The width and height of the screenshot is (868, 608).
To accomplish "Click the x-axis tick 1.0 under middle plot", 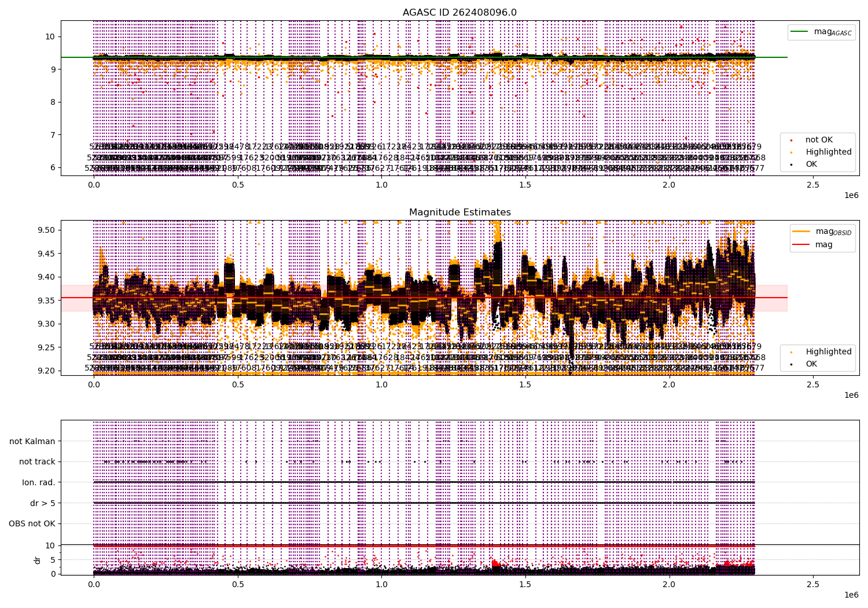I will (381, 384).
